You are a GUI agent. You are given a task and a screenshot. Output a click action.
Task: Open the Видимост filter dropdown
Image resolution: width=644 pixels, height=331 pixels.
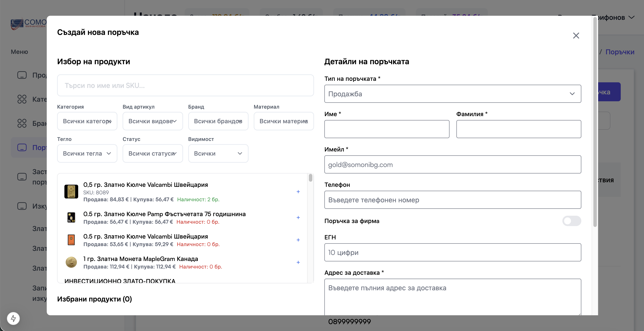point(218,153)
